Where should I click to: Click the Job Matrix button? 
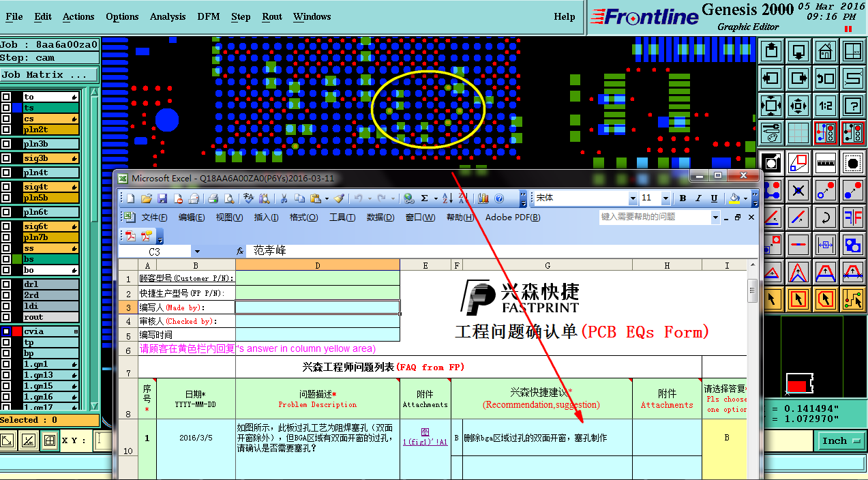pos(50,75)
